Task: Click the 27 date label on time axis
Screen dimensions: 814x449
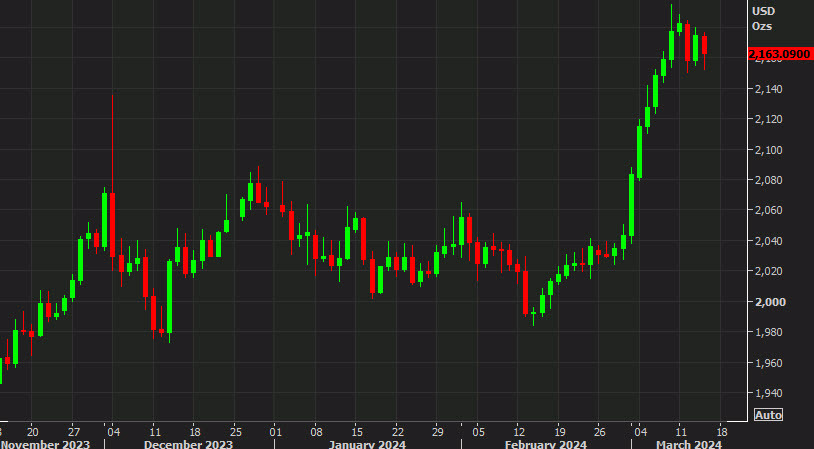Action: pos(73,432)
